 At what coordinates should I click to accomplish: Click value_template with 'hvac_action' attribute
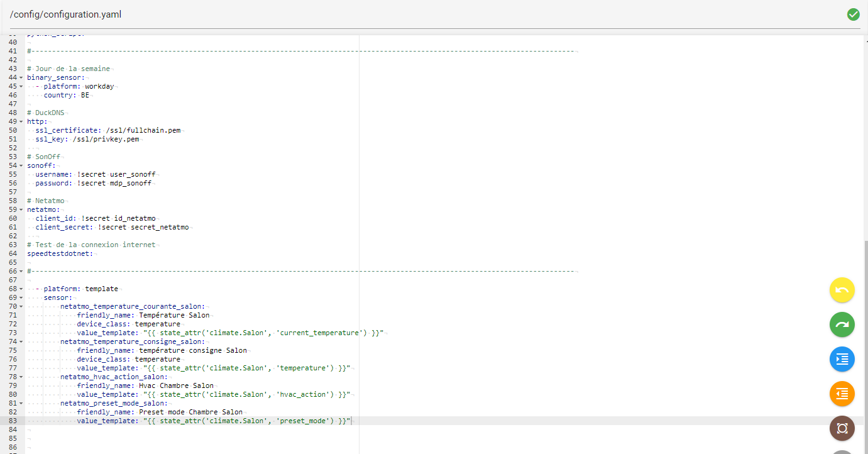point(214,394)
